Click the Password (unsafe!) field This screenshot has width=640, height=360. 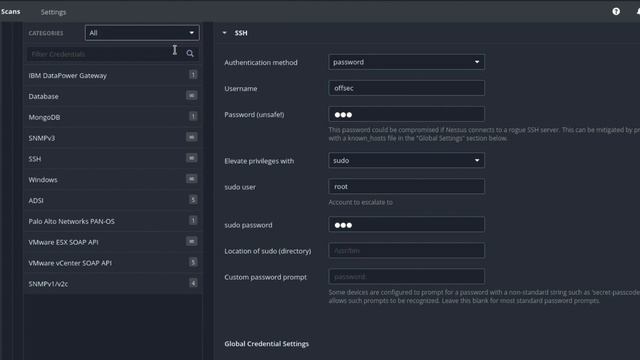[x=406, y=114]
